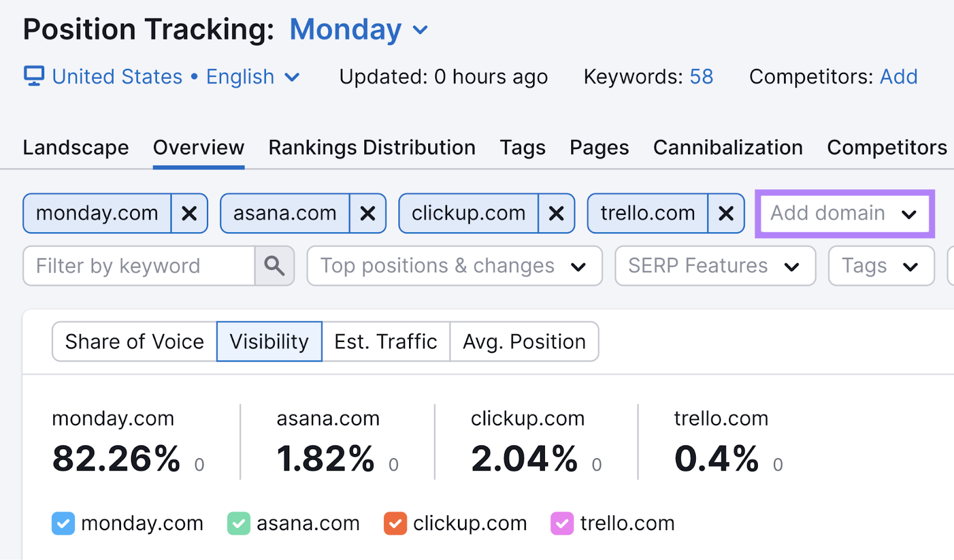The height and width of the screenshot is (560, 954).
Task: Uncheck the pink trello.com checkbox
Action: tap(561, 523)
